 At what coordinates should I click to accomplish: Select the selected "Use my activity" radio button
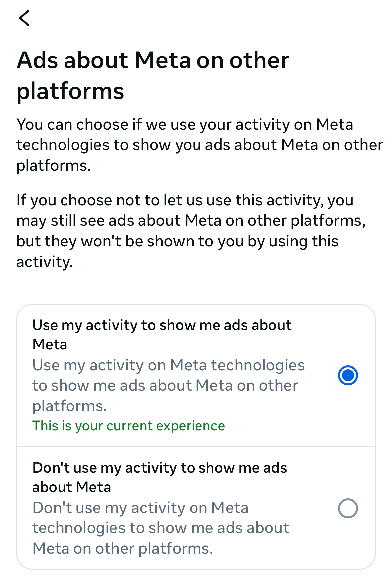(x=348, y=375)
